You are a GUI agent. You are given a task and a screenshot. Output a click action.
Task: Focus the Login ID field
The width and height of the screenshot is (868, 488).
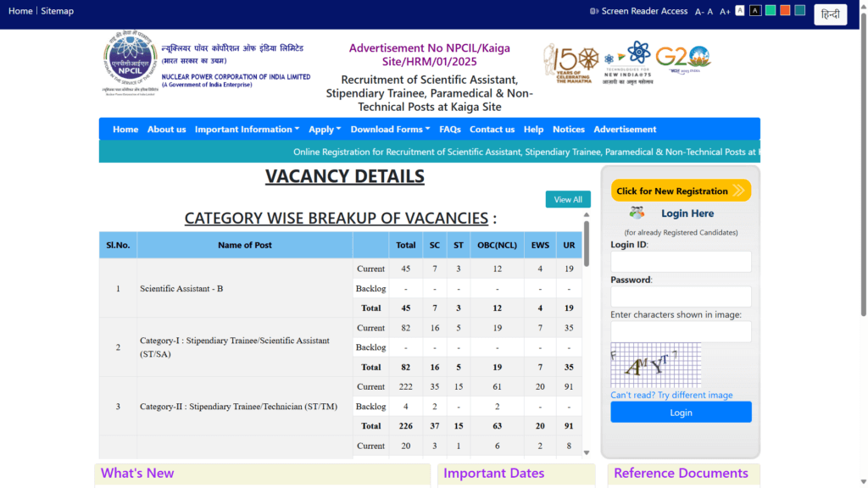pyautogui.click(x=681, y=262)
